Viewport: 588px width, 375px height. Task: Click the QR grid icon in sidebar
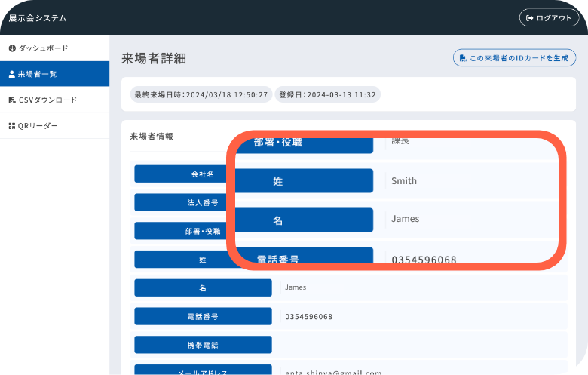[x=11, y=126]
